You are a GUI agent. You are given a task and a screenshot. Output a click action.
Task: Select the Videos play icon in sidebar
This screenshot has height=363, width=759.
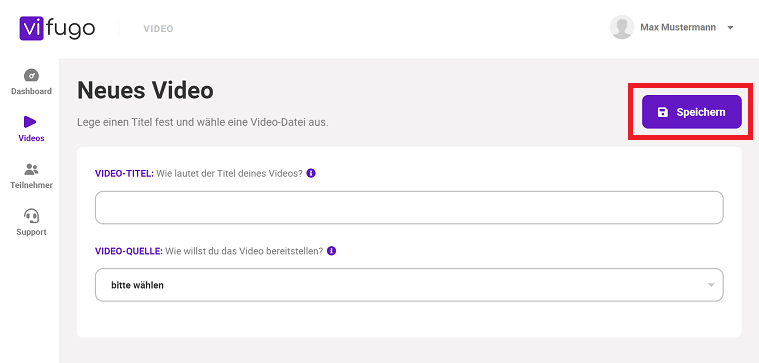(x=30, y=122)
